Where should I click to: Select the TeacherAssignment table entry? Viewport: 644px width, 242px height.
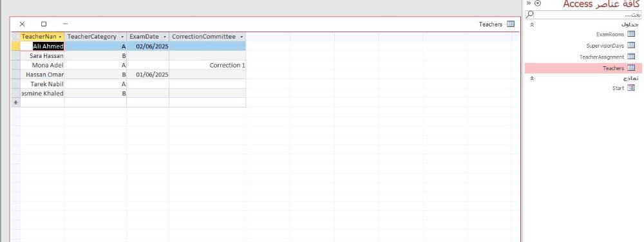(x=601, y=57)
